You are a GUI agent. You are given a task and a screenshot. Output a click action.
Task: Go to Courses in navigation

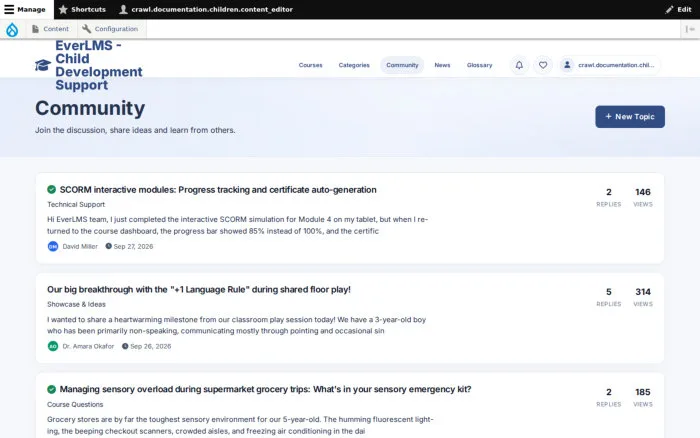(310, 65)
